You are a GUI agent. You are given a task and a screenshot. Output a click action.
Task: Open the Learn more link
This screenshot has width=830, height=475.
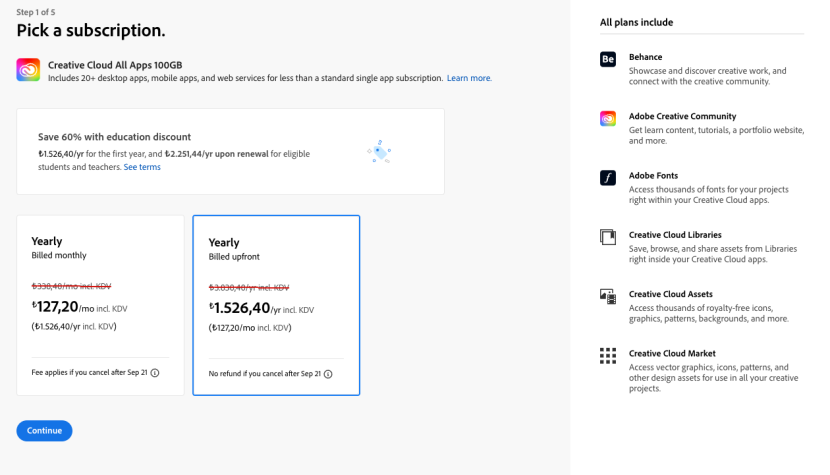(x=469, y=78)
